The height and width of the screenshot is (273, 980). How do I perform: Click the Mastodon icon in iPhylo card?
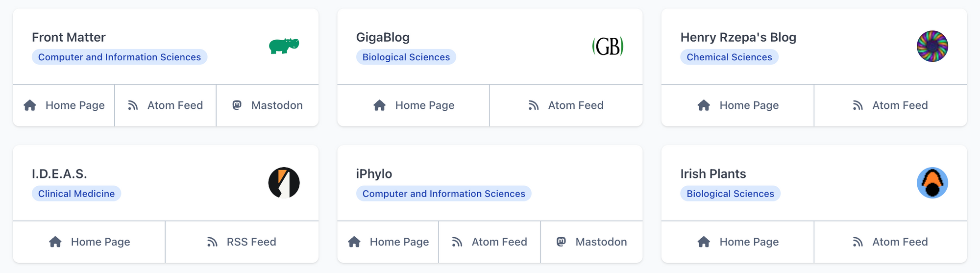(x=562, y=242)
